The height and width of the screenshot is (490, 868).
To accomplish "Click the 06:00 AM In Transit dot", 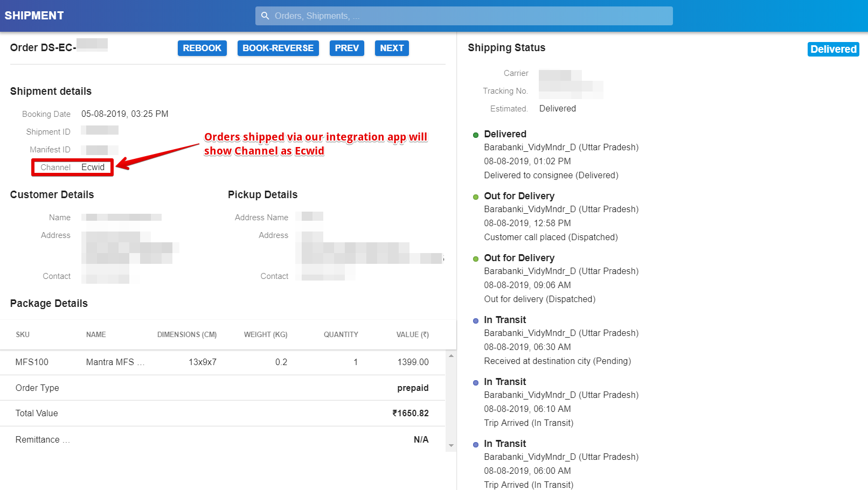I will pos(476,445).
